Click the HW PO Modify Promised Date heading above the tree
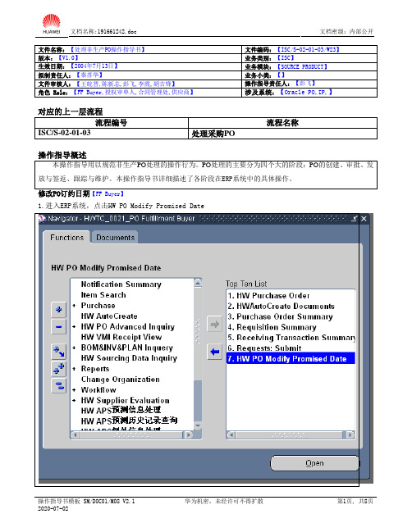 pyautogui.click(x=106, y=268)
